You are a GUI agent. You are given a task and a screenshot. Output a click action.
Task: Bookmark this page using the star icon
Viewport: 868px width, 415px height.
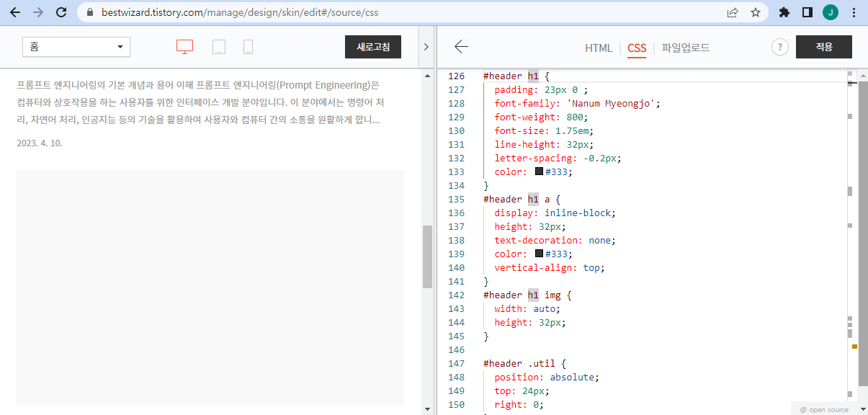click(754, 12)
